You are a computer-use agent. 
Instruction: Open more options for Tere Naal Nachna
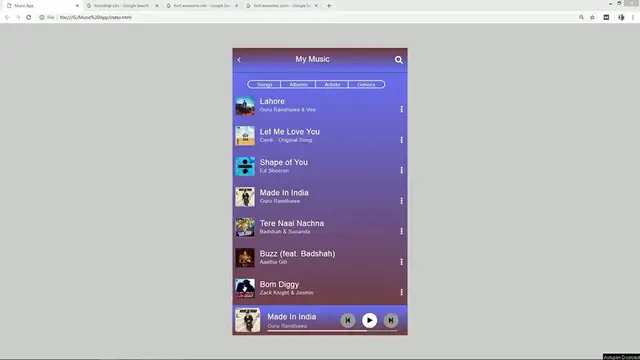[401, 231]
